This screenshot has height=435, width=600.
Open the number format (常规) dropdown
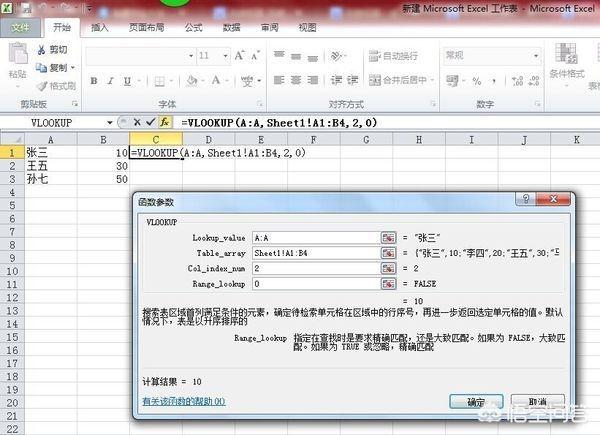pyautogui.click(x=536, y=56)
